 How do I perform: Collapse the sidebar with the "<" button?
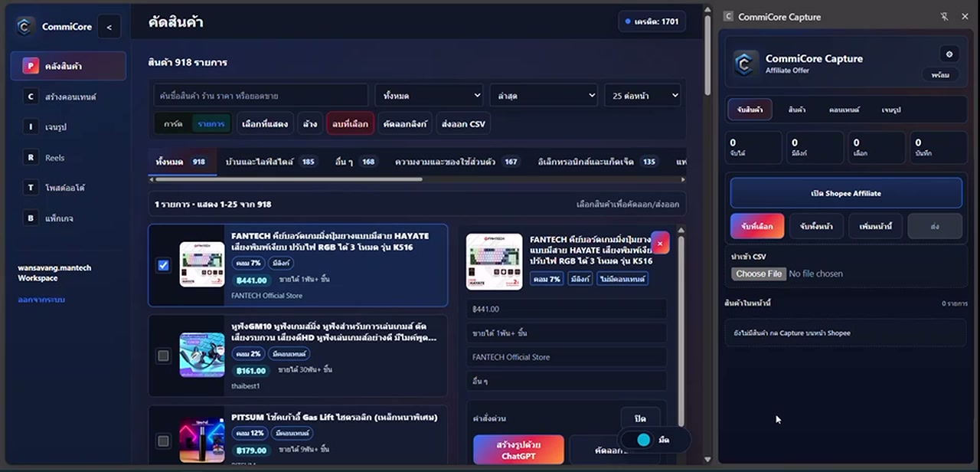(x=109, y=27)
